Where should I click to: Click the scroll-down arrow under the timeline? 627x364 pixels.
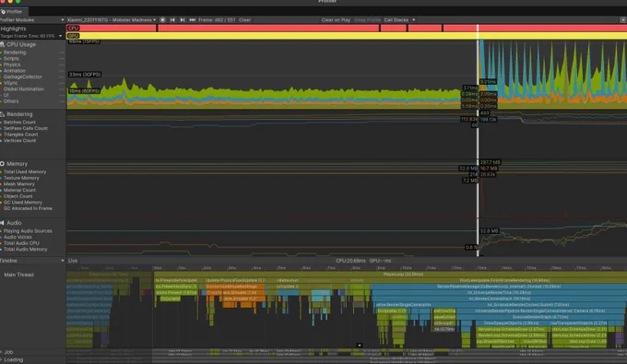[359, 346]
